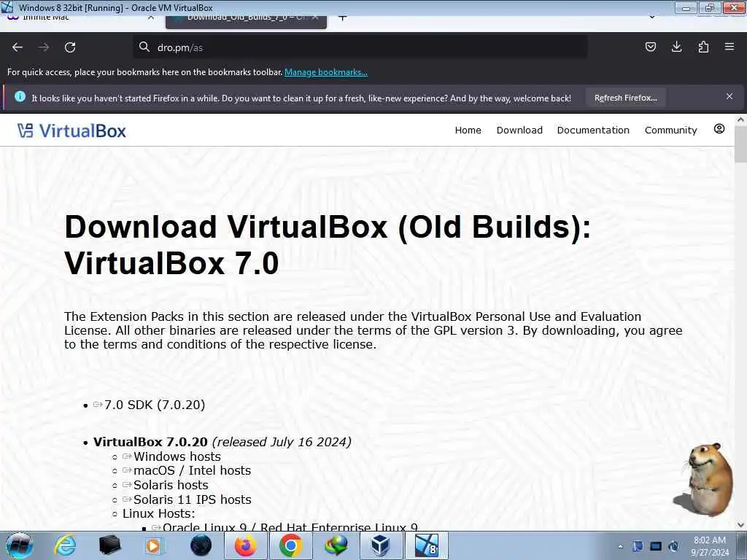Open the Community menu item
Image resolution: width=747 pixels, height=560 pixels.
coord(671,130)
